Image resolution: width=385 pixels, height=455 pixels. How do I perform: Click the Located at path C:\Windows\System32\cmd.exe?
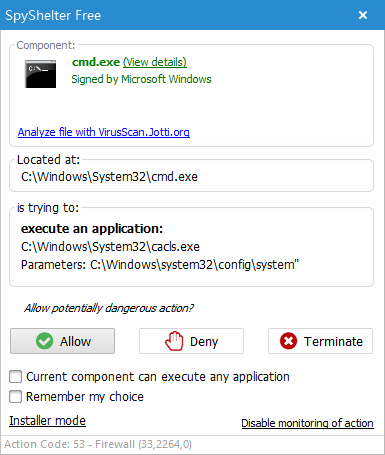(109, 177)
